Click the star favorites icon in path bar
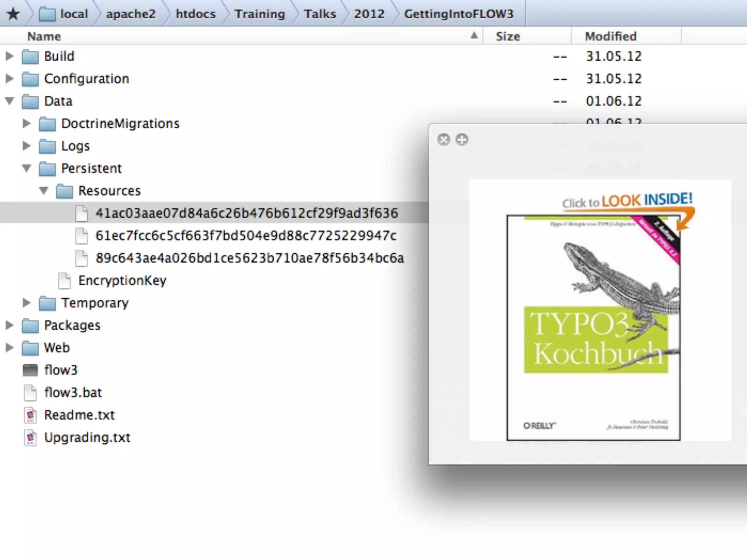 tap(13, 14)
